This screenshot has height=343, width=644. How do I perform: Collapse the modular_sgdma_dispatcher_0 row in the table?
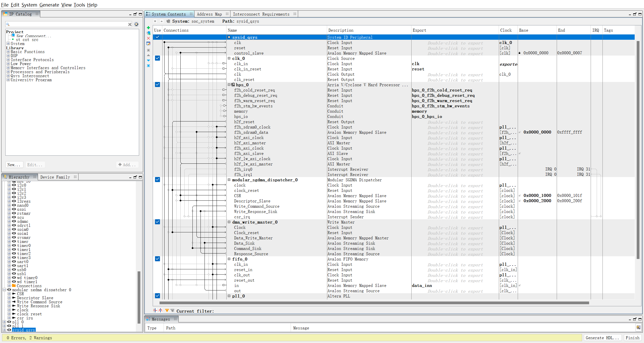(229, 180)
